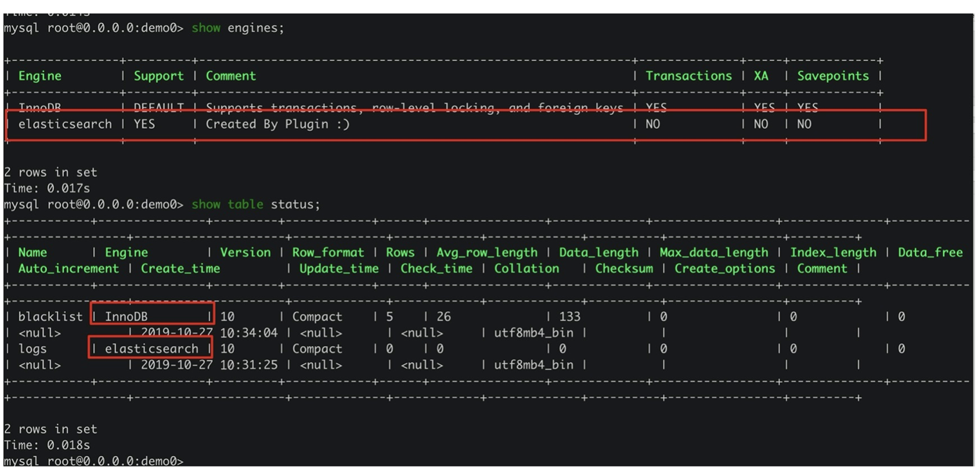The image size is (980, 472).
Task: Click the "2019-10-27 10:34:04" create time
Action: (x=209, y=333)
